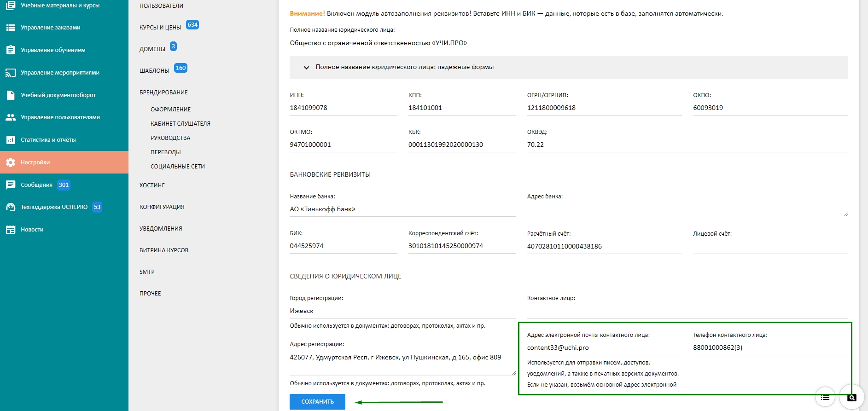868x411 pixels.
Task: Select БРЕНДИРОВАНИЕ settings item
Action: (163, 93)
